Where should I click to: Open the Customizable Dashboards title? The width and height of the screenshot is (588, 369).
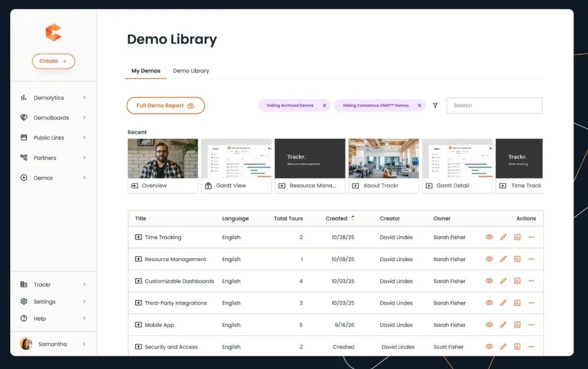pyautogui.click(x=179, y=281)
